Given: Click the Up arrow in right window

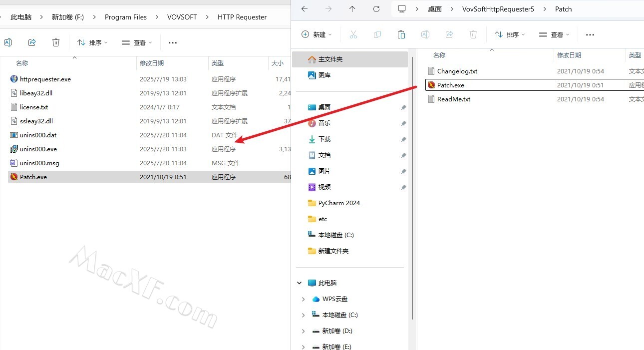Looking at the screenshot, I should (352, 9).
